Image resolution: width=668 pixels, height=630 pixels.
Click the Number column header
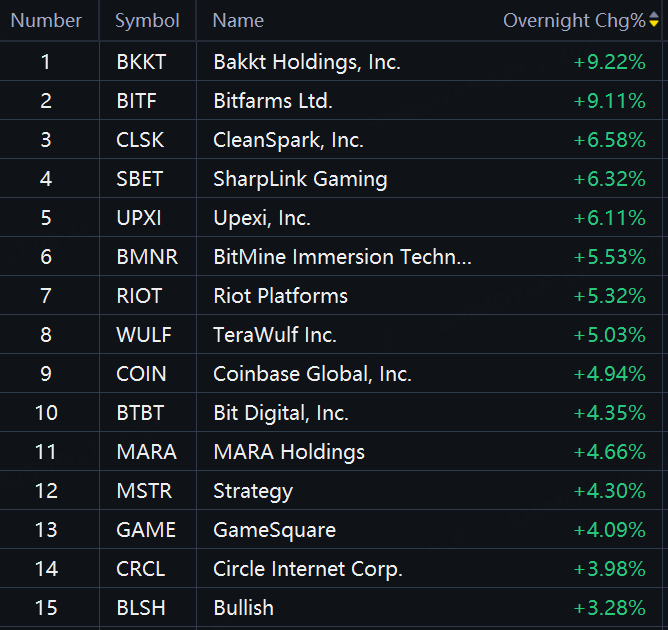click(46, 21)
